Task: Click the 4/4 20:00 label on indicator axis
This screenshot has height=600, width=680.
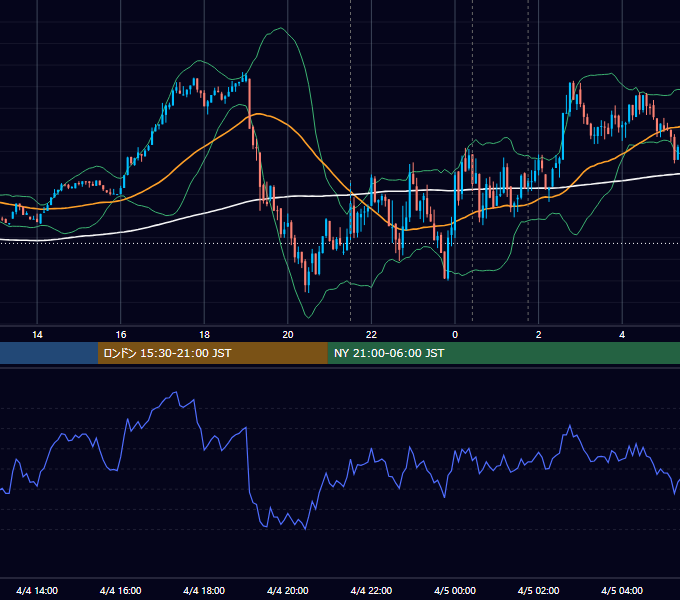Action: coord(288,591)
